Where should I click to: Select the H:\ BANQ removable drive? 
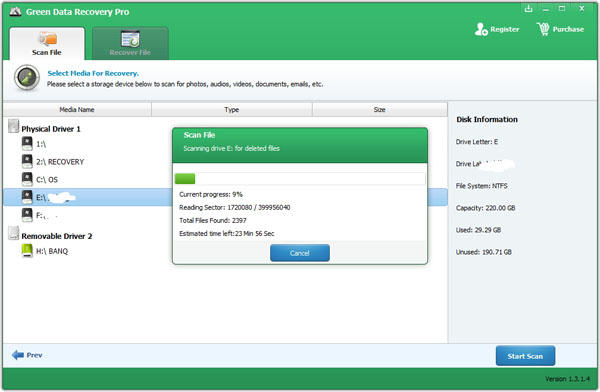tap(52, 251)
